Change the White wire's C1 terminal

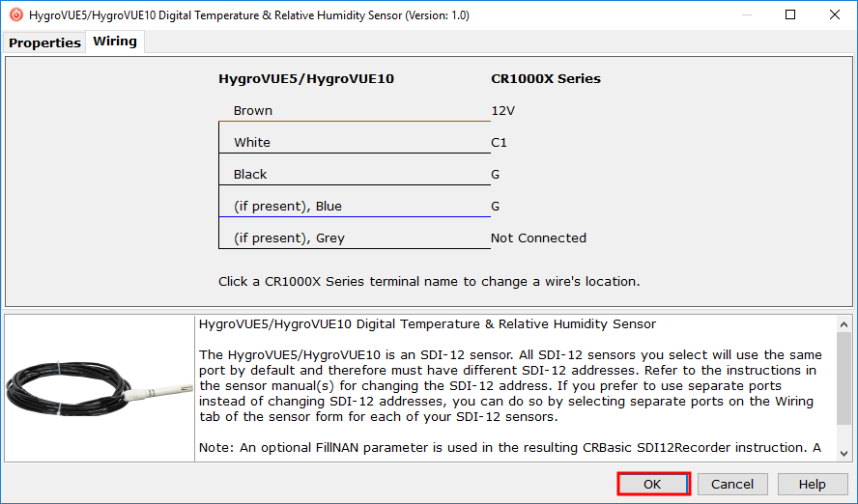(x=499, y=143)
